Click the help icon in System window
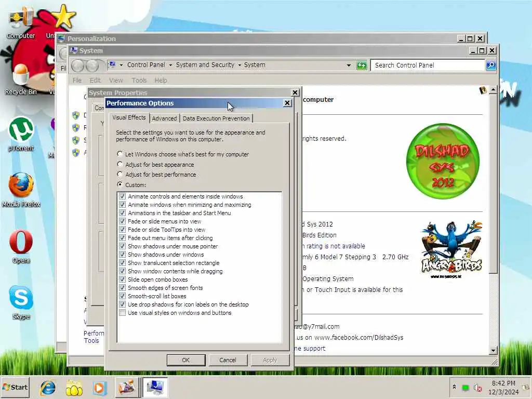 pyautogui.click(x=483, y=90)
